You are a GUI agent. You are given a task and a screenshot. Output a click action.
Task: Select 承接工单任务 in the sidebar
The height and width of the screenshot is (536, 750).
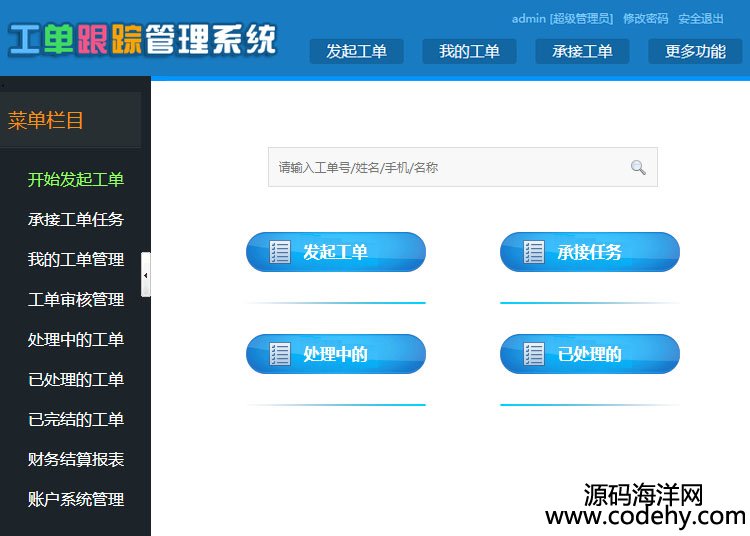tap(76, 219)
